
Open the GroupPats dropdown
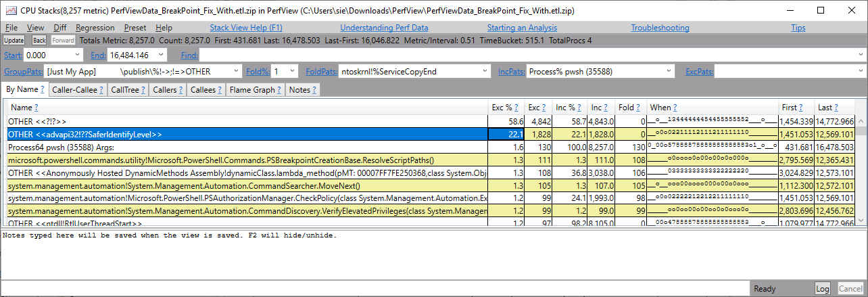tap(236, 71)
